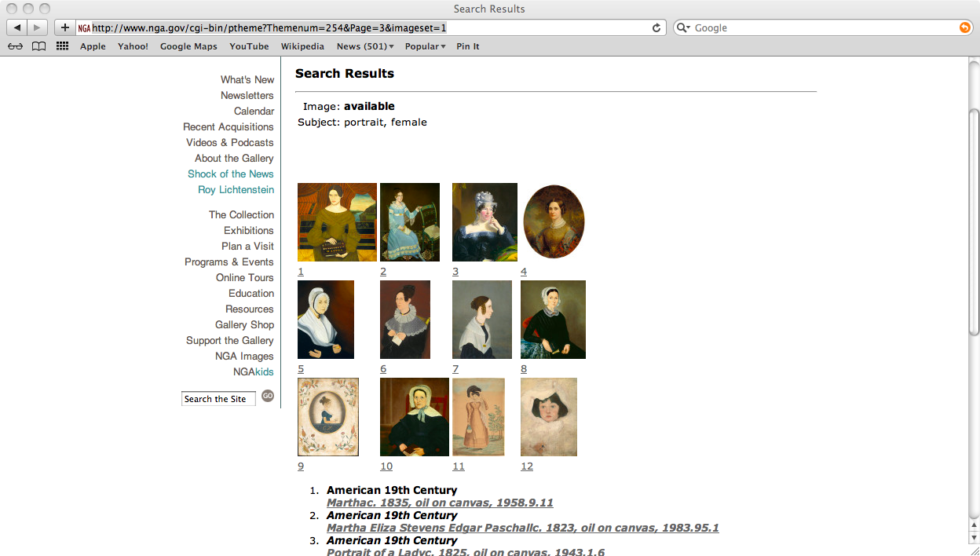Open the Roy Lichtenstein link

point(236,189)
